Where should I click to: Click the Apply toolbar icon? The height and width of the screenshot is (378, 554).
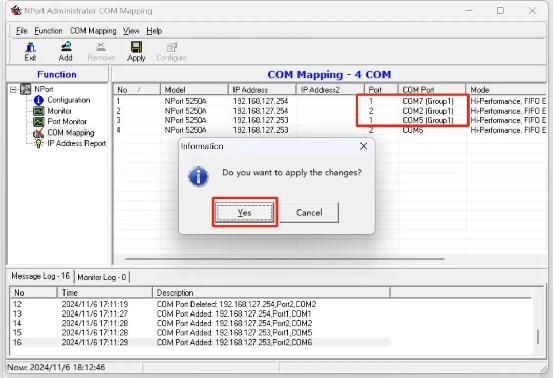(x=136, y=52)
